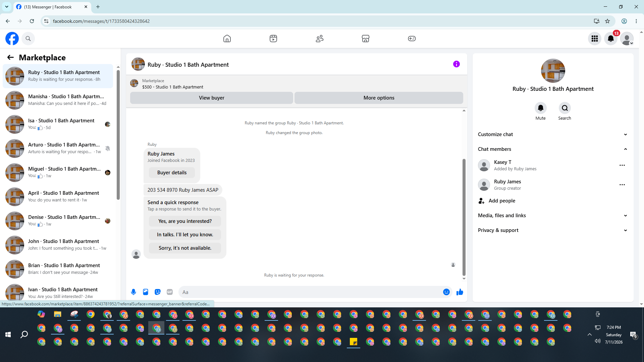The image size is (644, 362).
Task: Send a thumbs-up like
Action: coord(460,292)
